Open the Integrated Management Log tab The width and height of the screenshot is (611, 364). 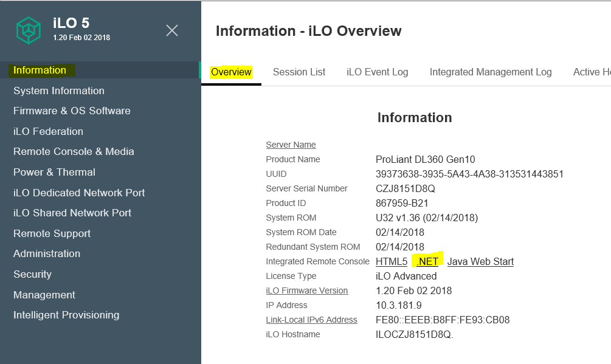pos(491,72)
